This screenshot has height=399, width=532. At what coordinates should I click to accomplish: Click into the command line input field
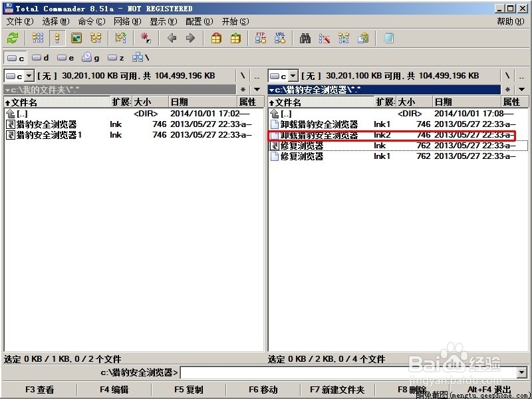[348, 373]
